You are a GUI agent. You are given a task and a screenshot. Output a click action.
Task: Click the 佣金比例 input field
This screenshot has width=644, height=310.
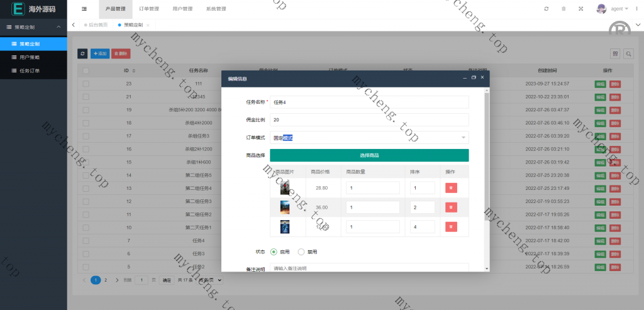[369, 119]
